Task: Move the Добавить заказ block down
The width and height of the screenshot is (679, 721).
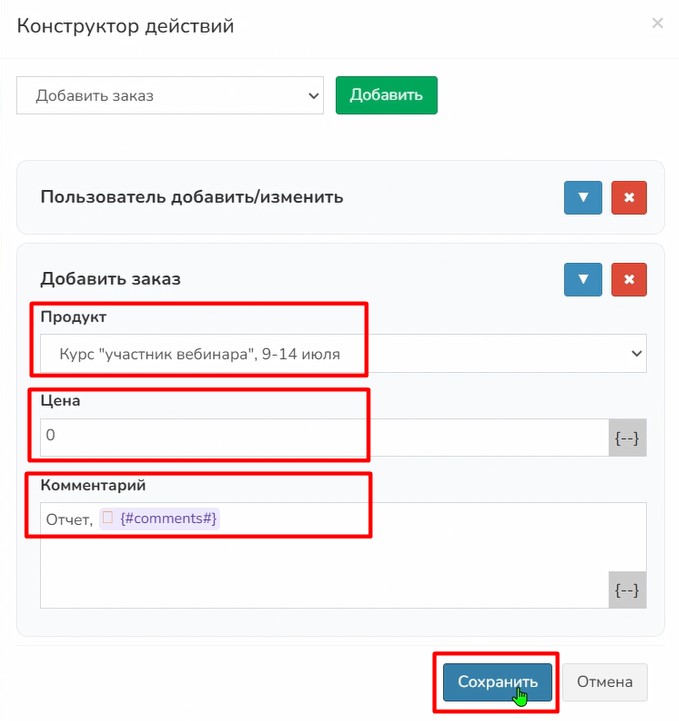Action: point(583,279)
